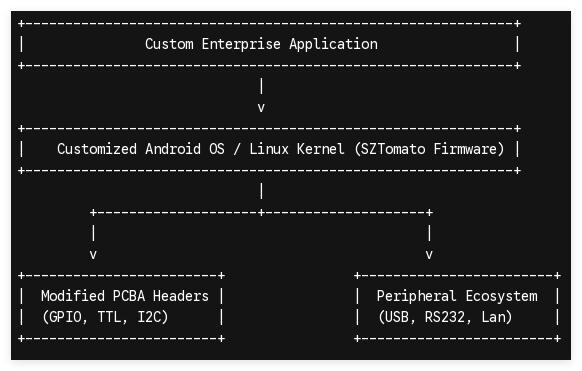Click the center plus junction of branch line
The width and height of the screenshot is (582, 371).
click(261, 213)
